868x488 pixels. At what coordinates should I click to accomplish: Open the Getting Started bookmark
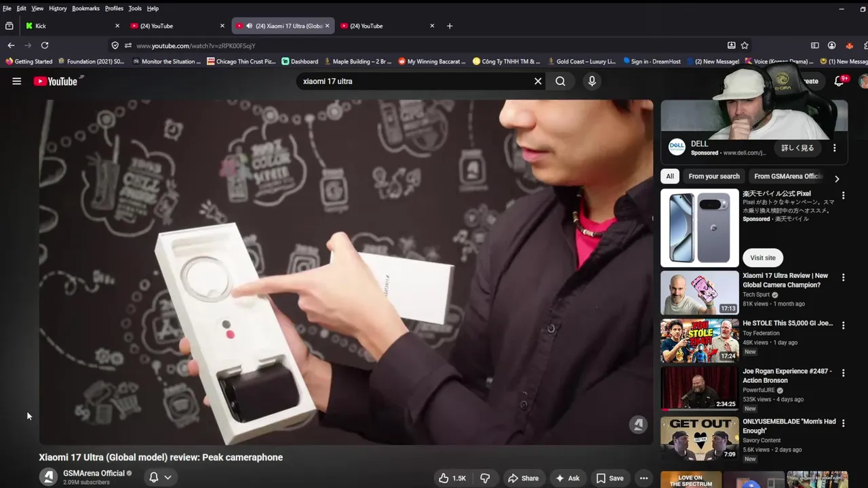pyautogui.click(x=28, y=62)
